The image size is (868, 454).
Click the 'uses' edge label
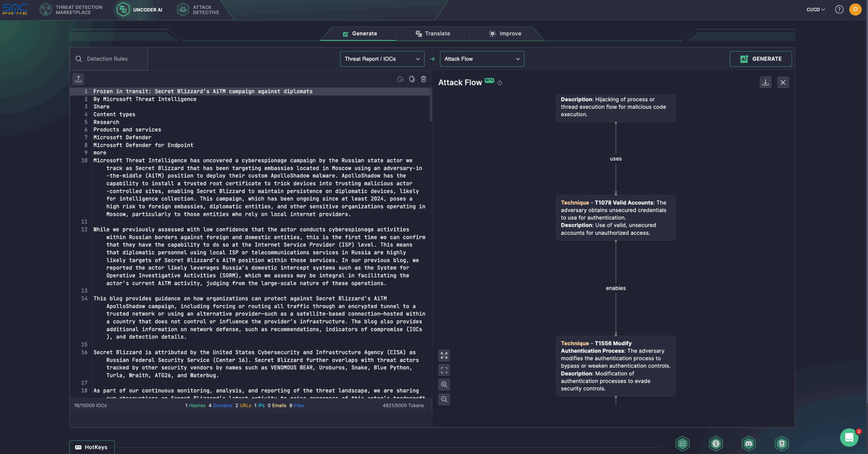[616, 159]
